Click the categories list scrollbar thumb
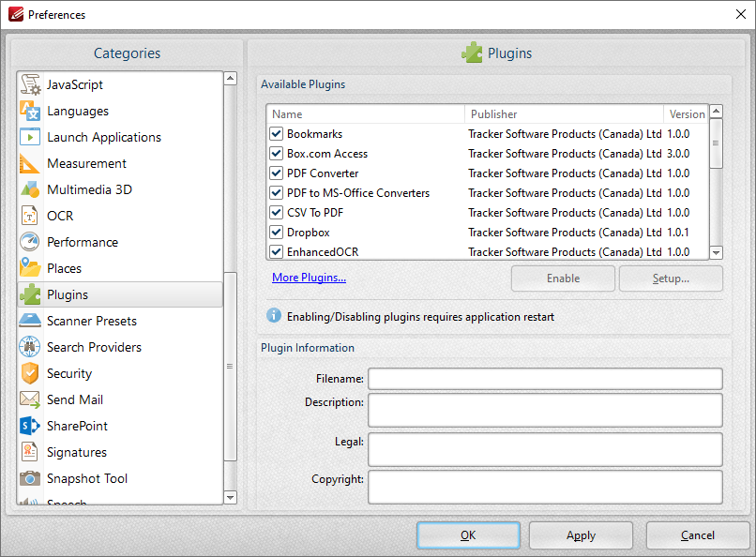Screen dimensions: 756x557 click(231, 367)
